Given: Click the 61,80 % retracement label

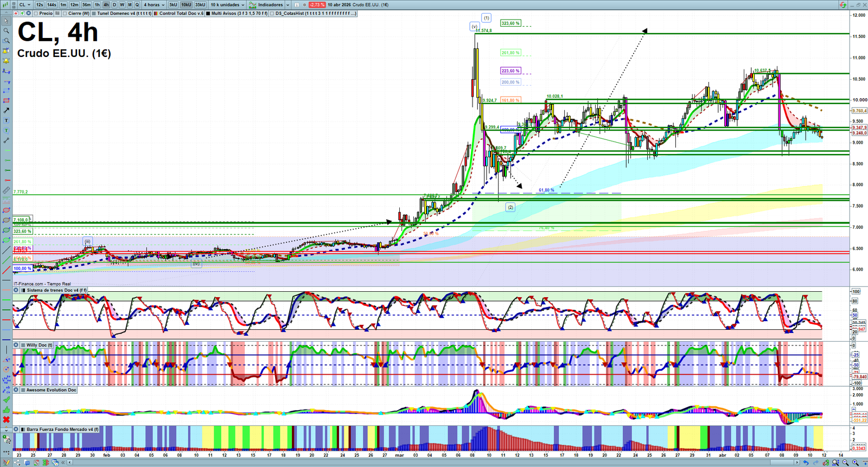Looking at the screenshot, I should point(546,190).
